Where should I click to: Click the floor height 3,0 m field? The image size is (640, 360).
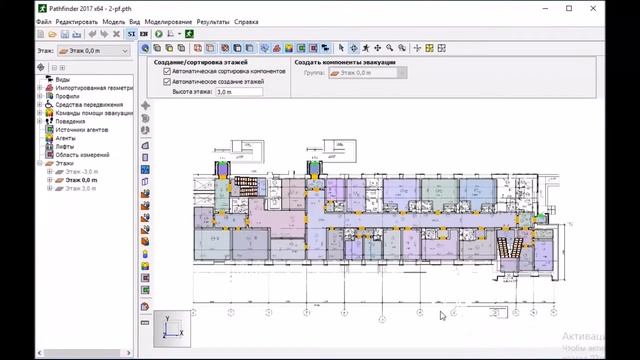(239, 92)
